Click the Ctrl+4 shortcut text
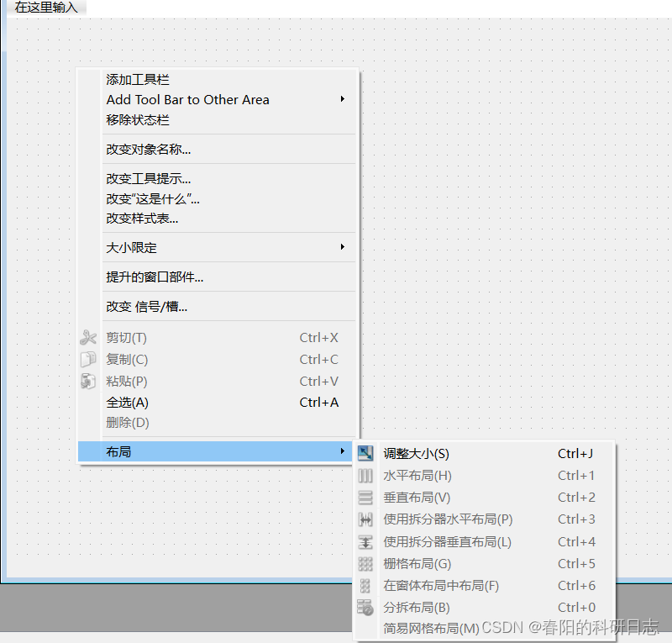The height and width of the screenshot is (643, 672). pyautogui.click(x=576, y=542)
